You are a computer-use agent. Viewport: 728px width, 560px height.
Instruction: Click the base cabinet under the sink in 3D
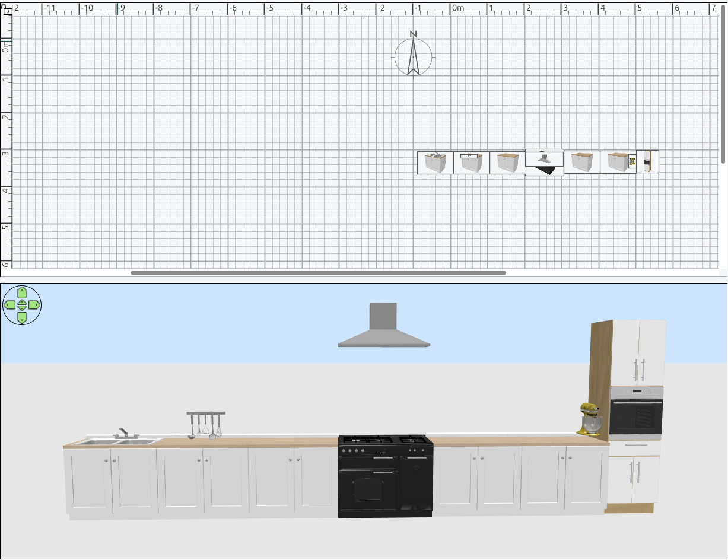110,481
